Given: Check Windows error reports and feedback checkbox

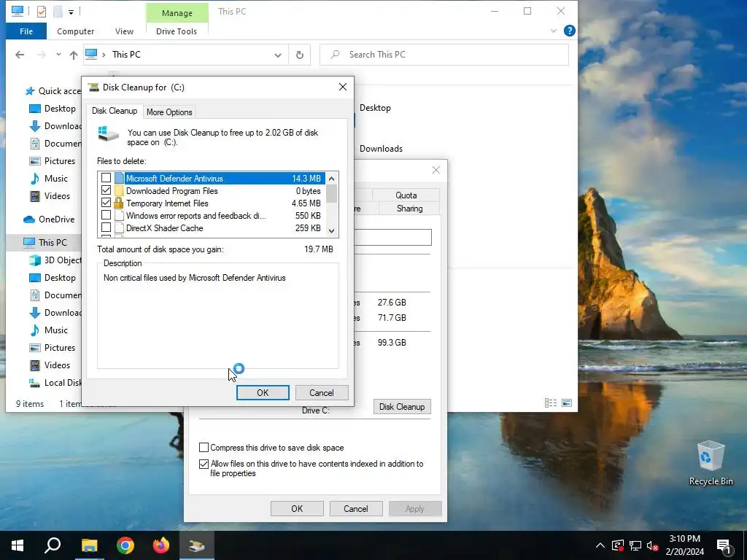Looking at the screenshot, I should tap(107, 215).
